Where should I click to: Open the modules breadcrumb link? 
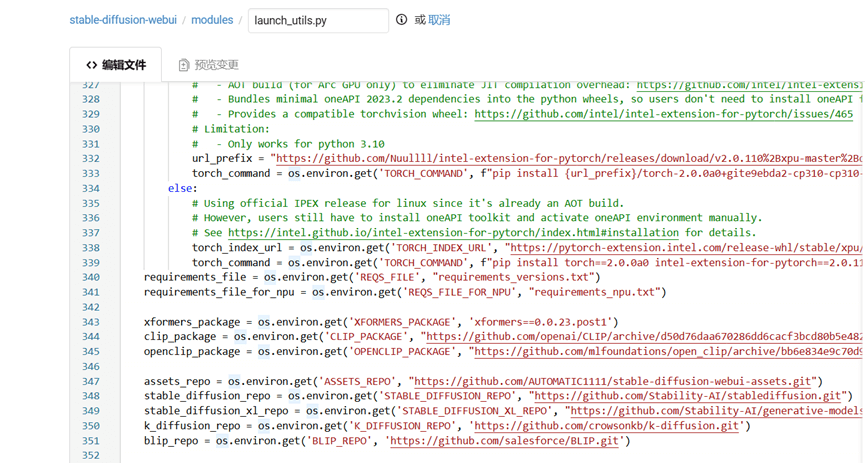(212, 20)
